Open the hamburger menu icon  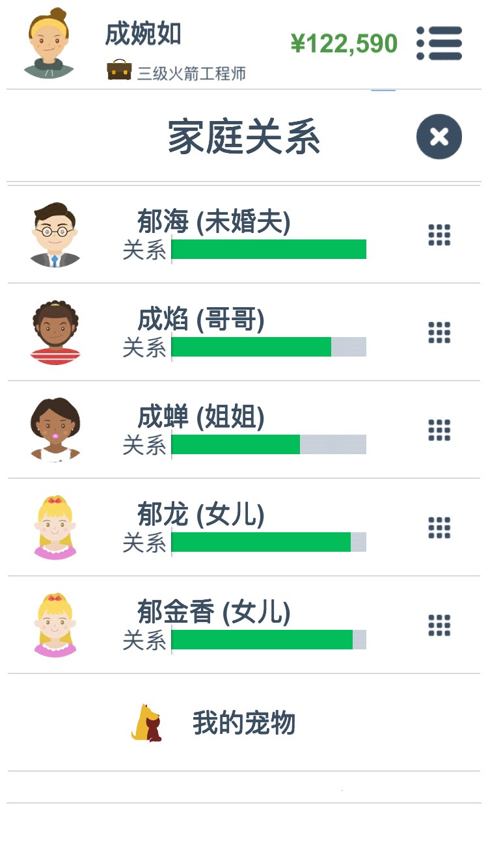point(439,44)
